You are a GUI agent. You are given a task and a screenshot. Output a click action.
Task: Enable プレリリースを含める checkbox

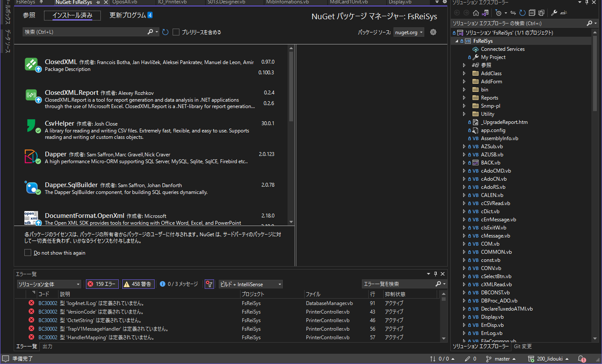[x=176, y=32]
